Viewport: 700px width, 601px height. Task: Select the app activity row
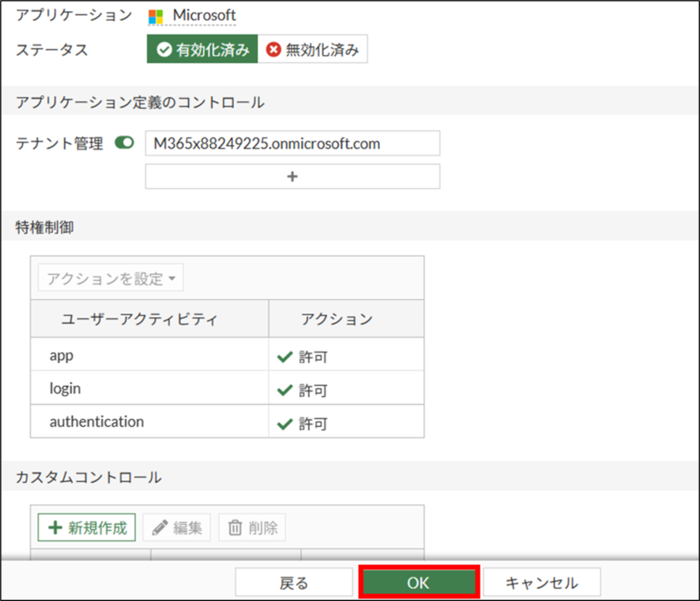click(227, 354)
